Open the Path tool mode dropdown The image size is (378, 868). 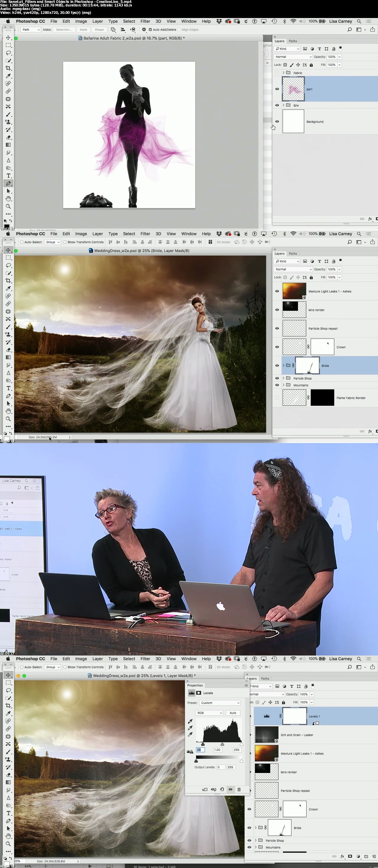(30, 30)
